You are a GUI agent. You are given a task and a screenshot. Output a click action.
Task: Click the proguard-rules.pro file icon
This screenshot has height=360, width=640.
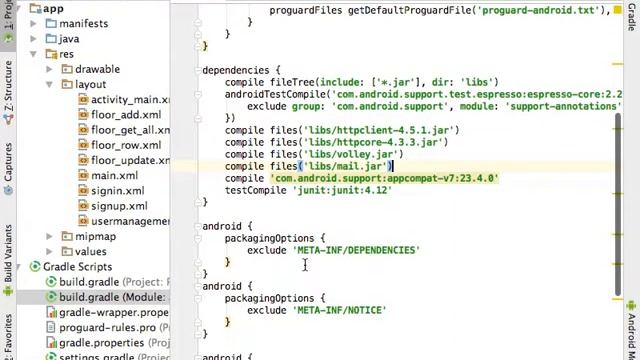[51, 327]
